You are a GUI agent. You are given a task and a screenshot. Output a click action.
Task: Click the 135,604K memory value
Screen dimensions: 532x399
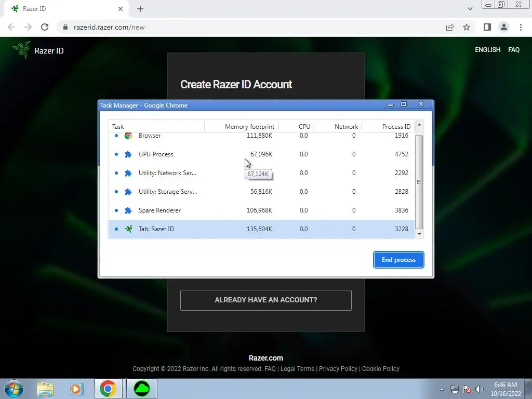[x=259, y=229]
